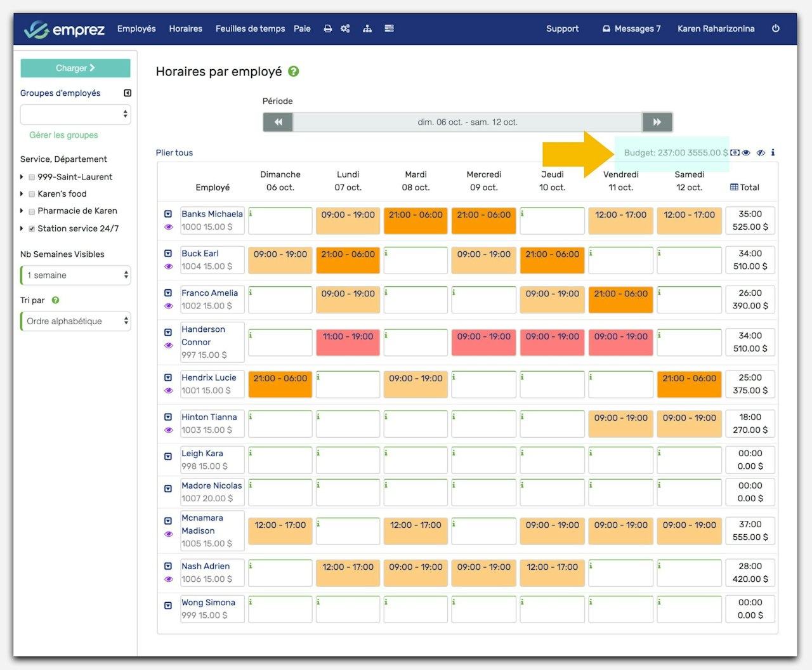
Task: Toggle the purple eye for Banks Michaela
Action: click(x=169, y=227)
